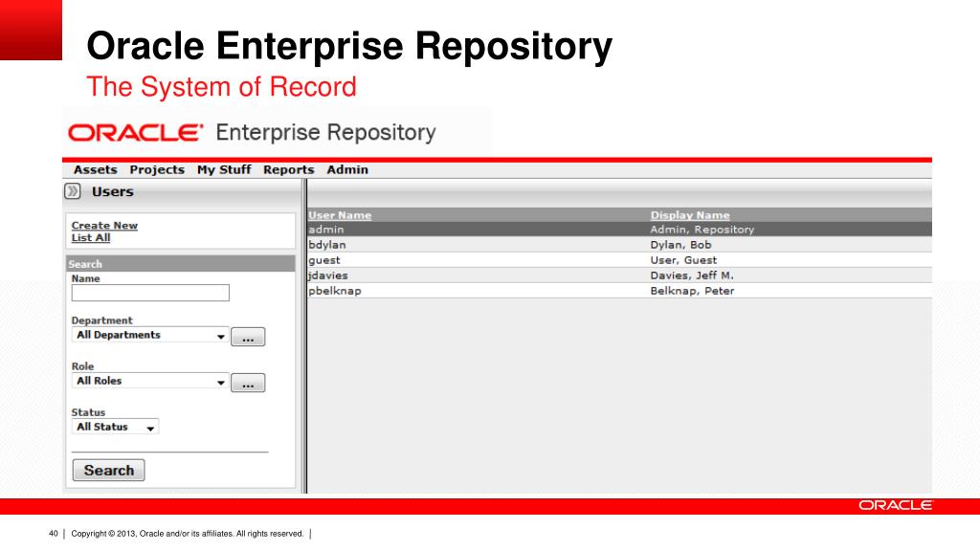Click the ellipsis button next to Role

248,383
